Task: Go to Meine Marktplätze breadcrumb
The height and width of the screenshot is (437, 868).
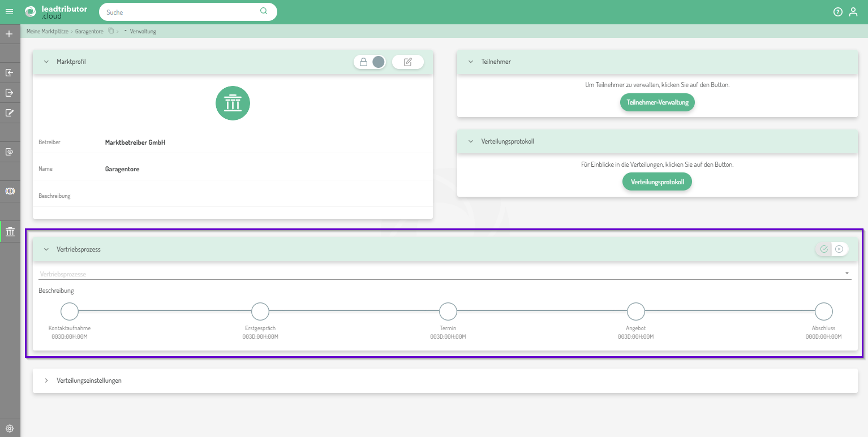Action: tap(47, 32)
